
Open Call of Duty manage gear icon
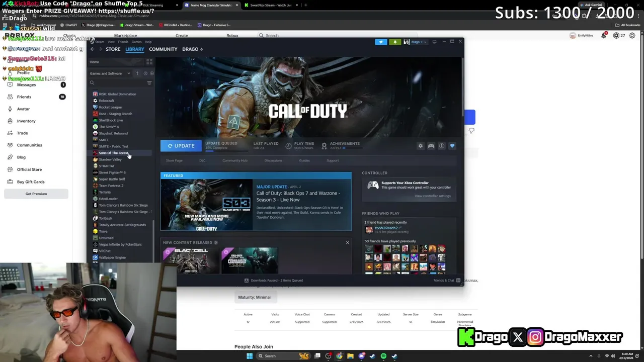421,146
